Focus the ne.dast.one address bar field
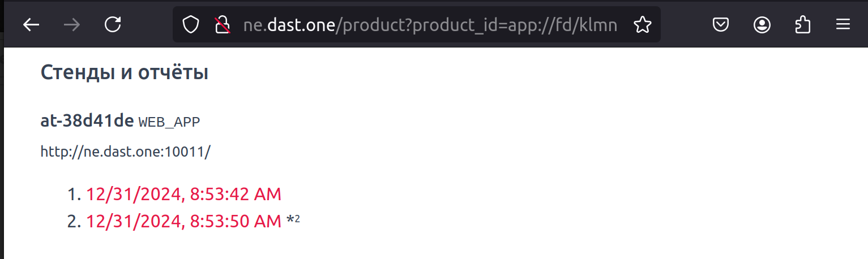 [x=430, y=24]
